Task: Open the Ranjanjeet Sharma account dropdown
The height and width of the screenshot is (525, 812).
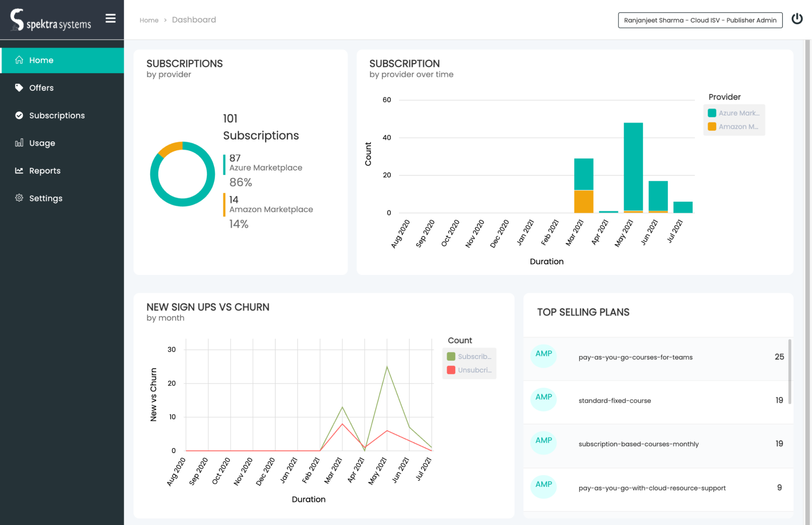Action: click(x=700, y=20)
